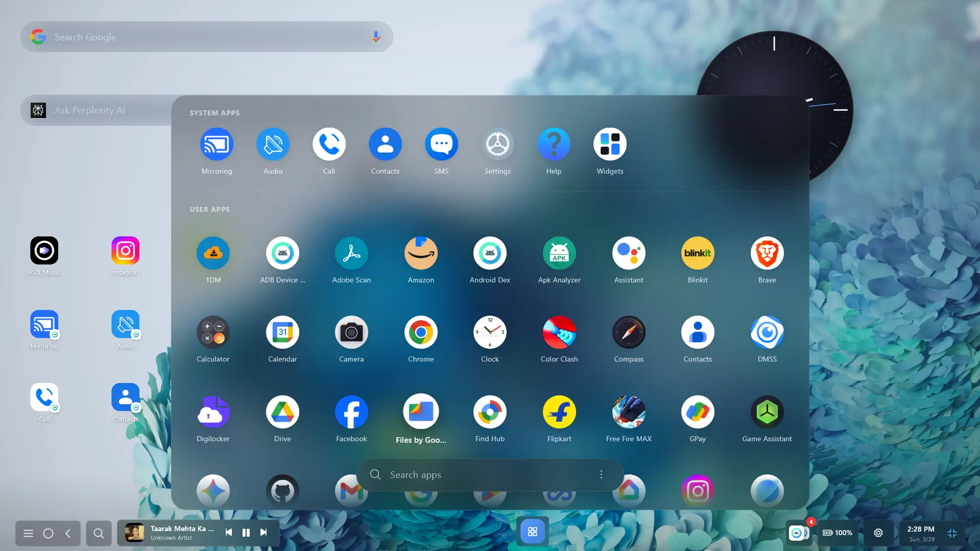Open Settings from system apps

point(497,145)
